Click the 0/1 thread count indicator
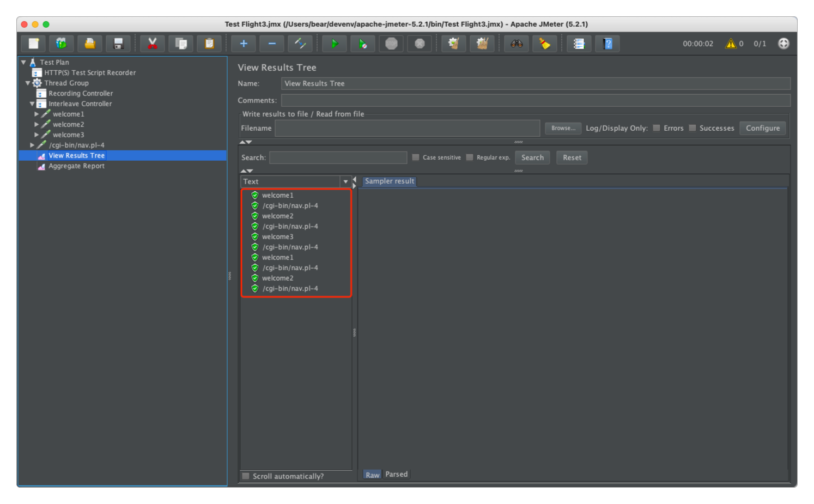Viewport: 814px width, 504px height. (760, 44)
